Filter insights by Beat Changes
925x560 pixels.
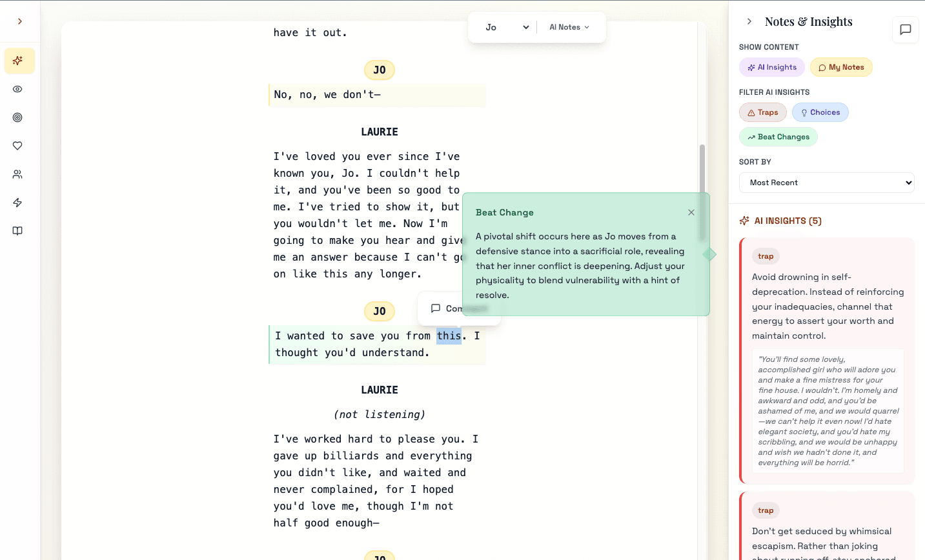pyautogui.click(x=778, y=137)
